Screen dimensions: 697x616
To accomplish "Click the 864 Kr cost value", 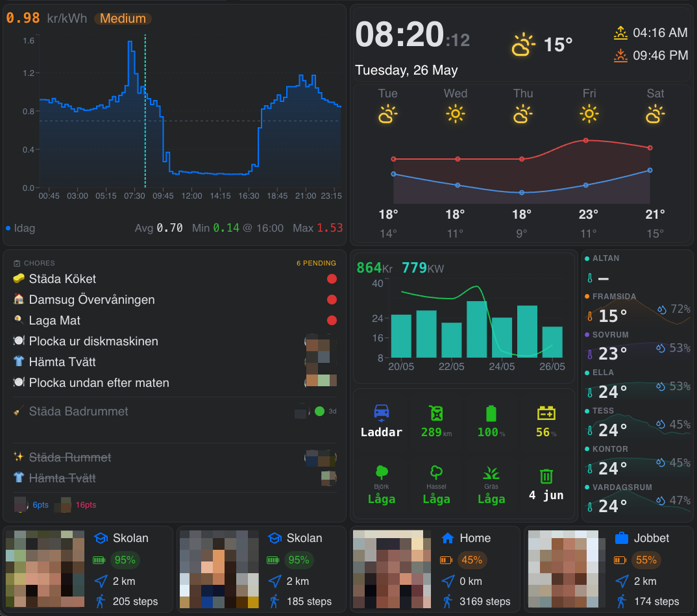I will tap(374, 267).
